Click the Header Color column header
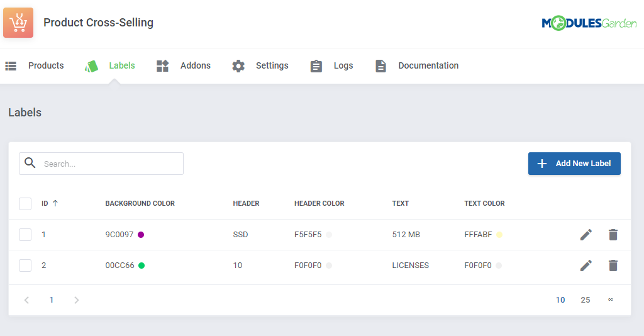 click(319, 203)
